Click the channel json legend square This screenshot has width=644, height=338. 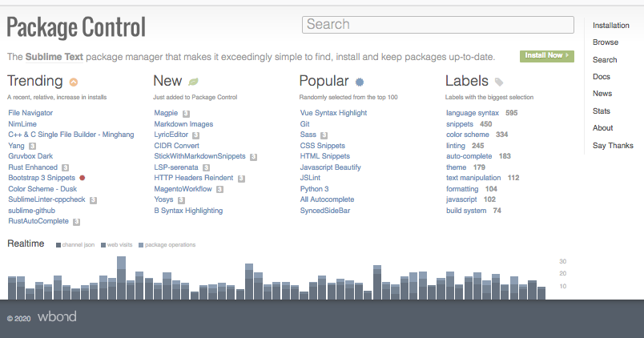[58, 245]
